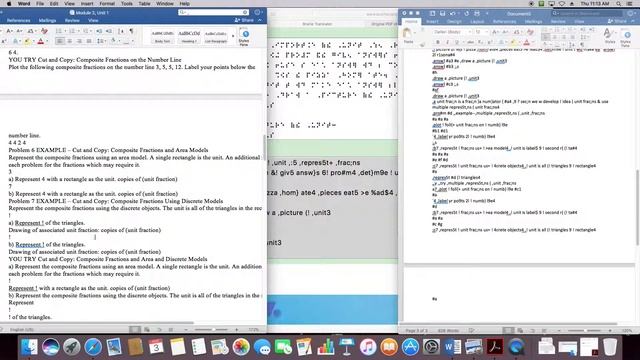Click the sort icon in left Word window

pyautogui.click(x=121, y=31)
